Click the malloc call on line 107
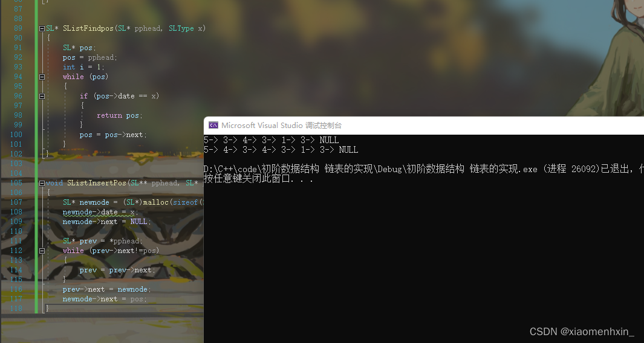 coord(155,202)
